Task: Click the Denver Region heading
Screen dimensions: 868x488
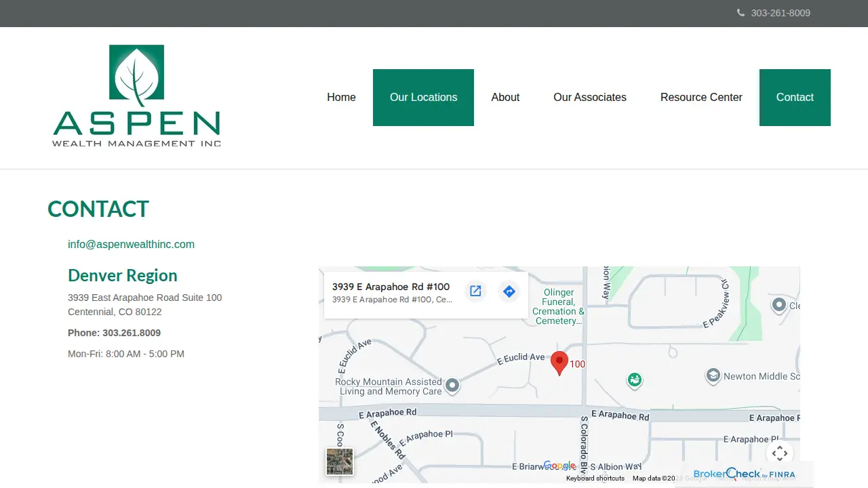Action: [x=123, y=275]
